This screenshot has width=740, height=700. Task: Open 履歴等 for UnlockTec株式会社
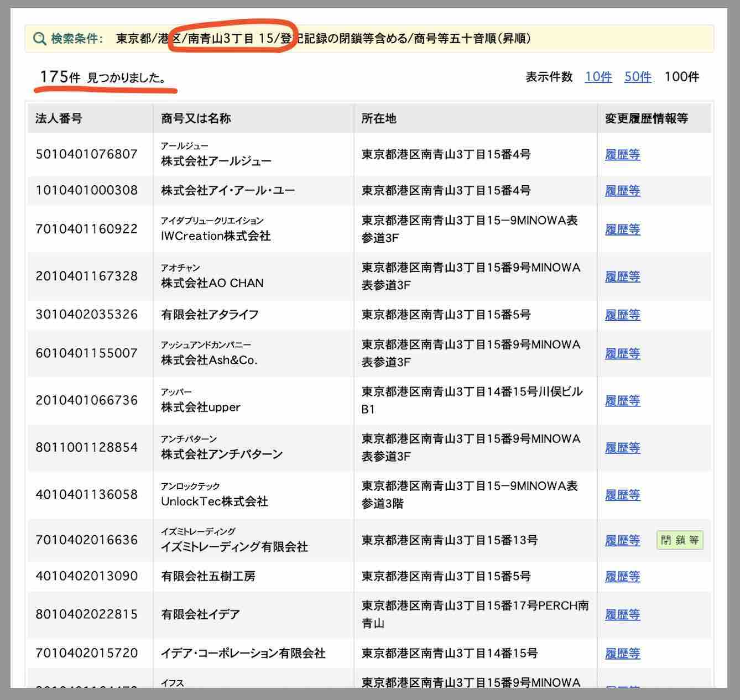tap(622, 495)
